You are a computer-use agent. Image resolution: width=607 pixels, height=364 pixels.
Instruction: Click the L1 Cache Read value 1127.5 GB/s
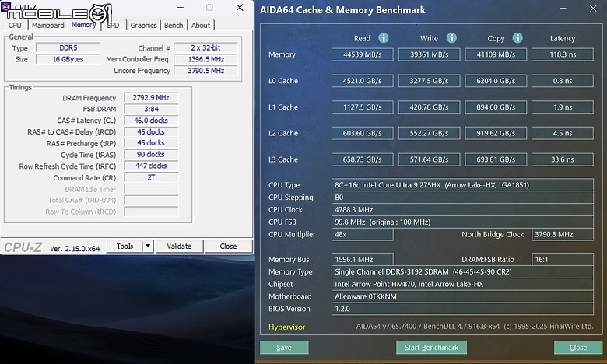(x=363, y=107)
